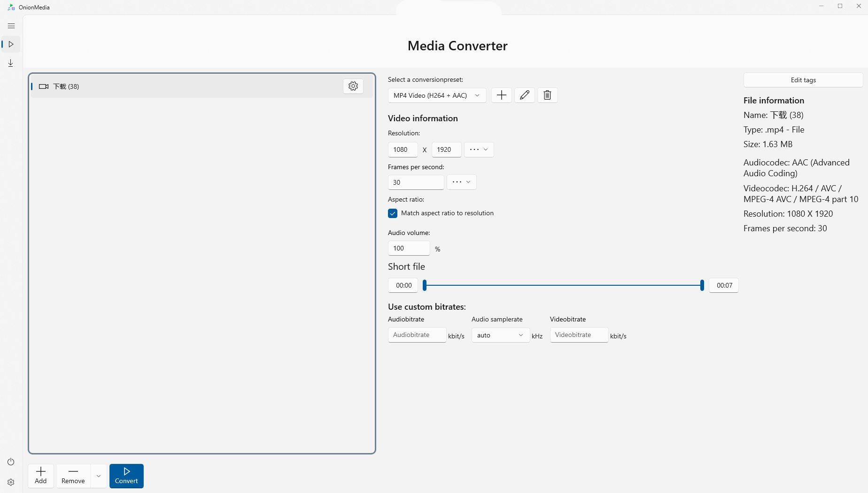Open the hamburger navigation menu
Image resolution: width=868 pixels, height=493 pixels.
pyautogui.click(x=11, y=26)
